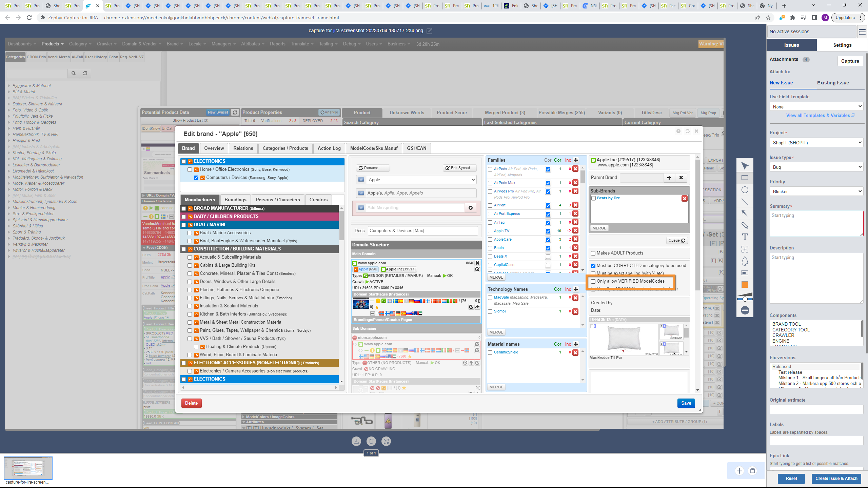Open Chrome extensions puzzle icon

point(792,18)
